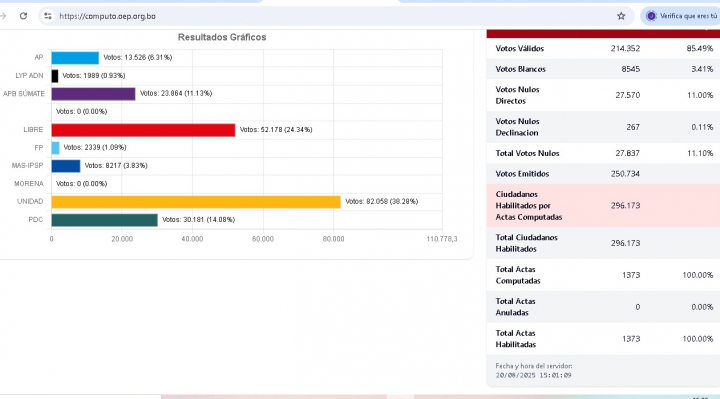This screenshot has height=399, width=720.
Task: Click MORENA's 'Votos: 0 (0.00%)' label
Action: click(81, 184)
